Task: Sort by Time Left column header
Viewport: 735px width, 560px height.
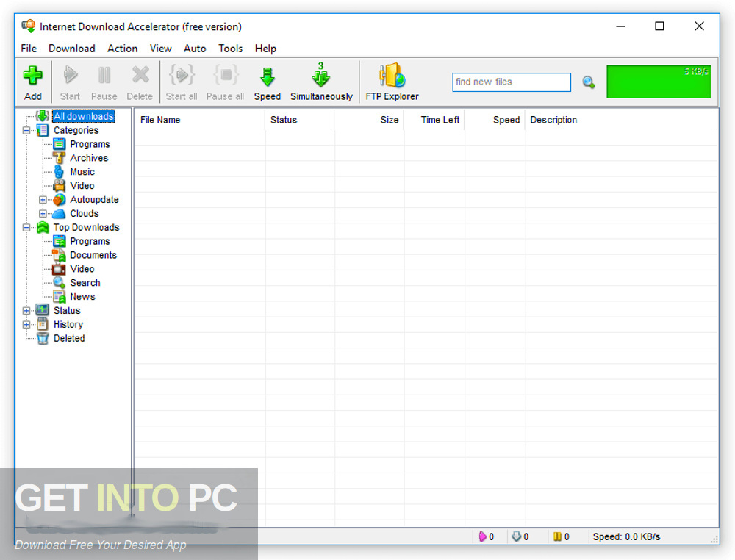Action: [434, 120]
